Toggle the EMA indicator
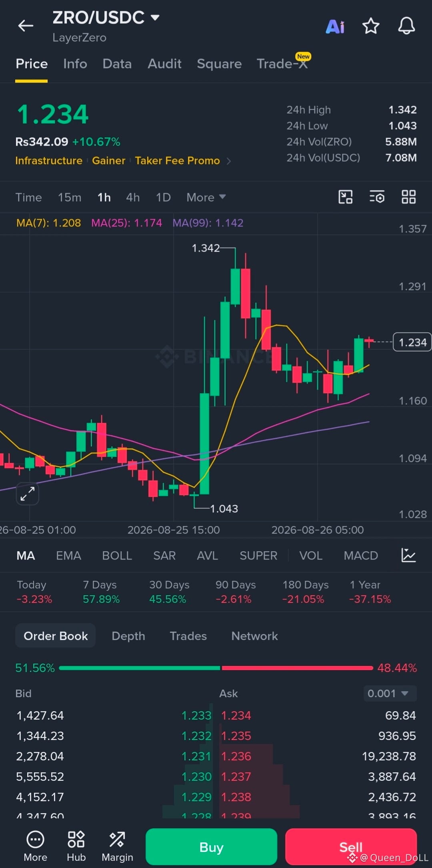432x868 pixels. coord(68,556)
